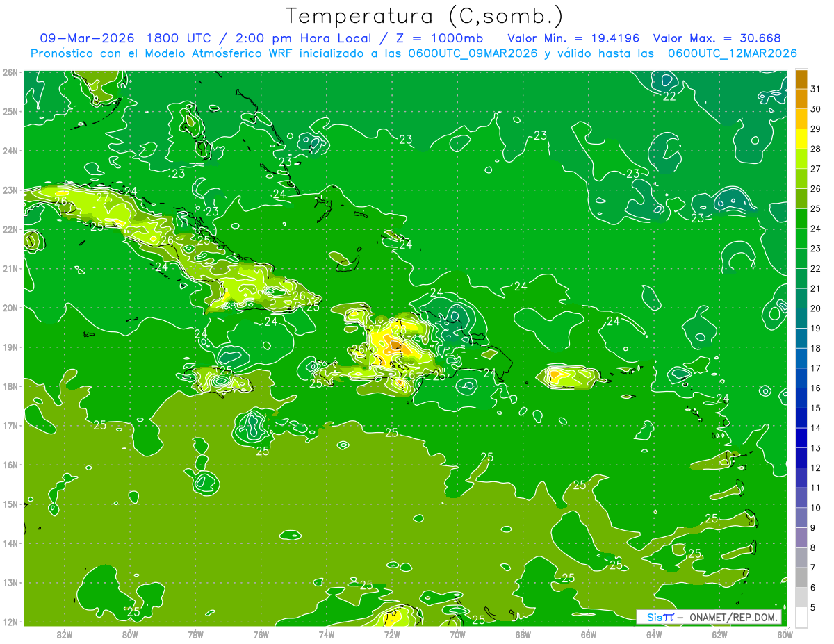
Task: Click the '74W' longitude axis label
Action: [327, 634]
